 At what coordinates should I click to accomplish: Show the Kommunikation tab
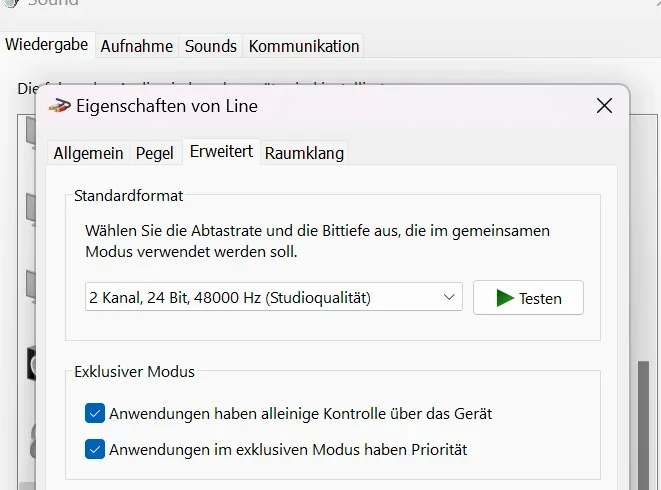(304, 46)
